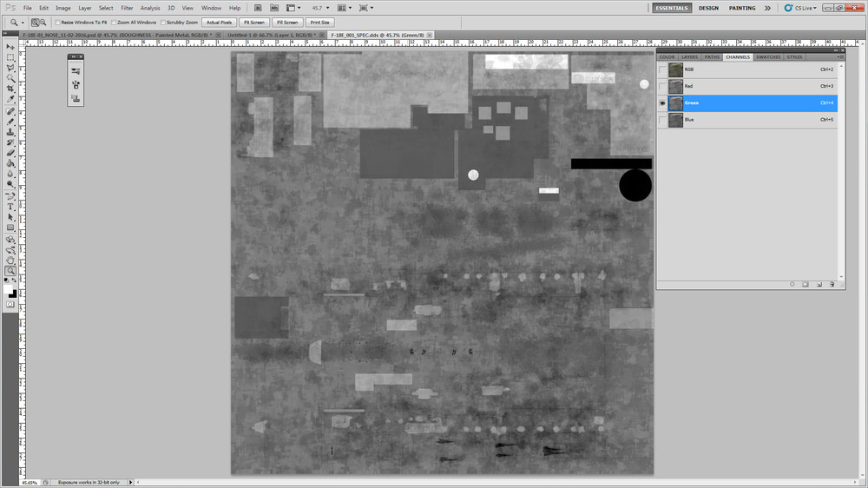Switch to F-18E-01_NOSE psd document tab

click(119, 35)
